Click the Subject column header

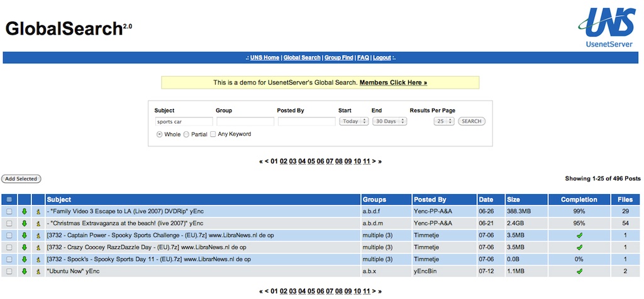[203, 200]
